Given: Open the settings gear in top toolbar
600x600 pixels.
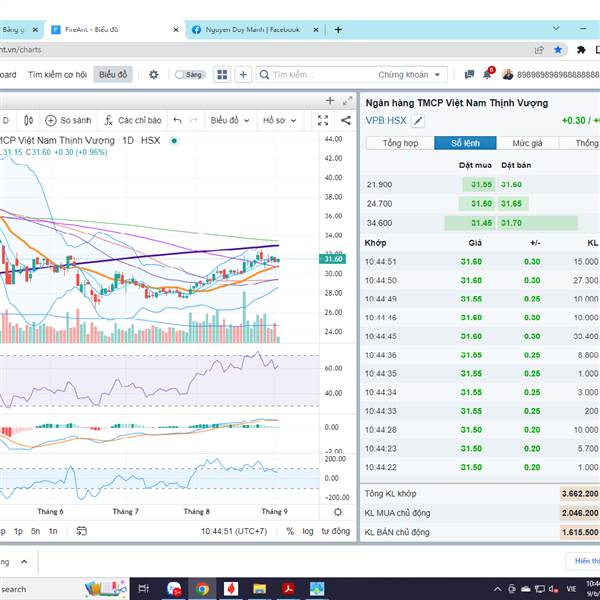Looking at the screenshot, I should [153, 75].
